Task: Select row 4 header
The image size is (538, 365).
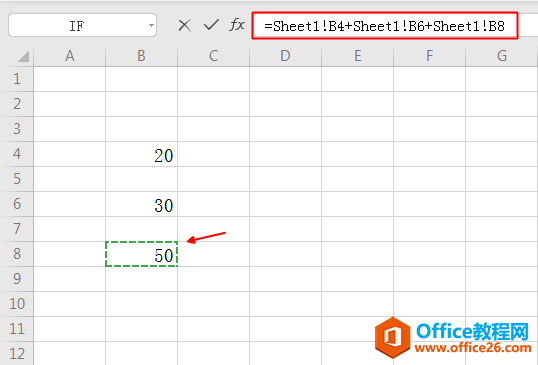Action: [x=17, y=154]
